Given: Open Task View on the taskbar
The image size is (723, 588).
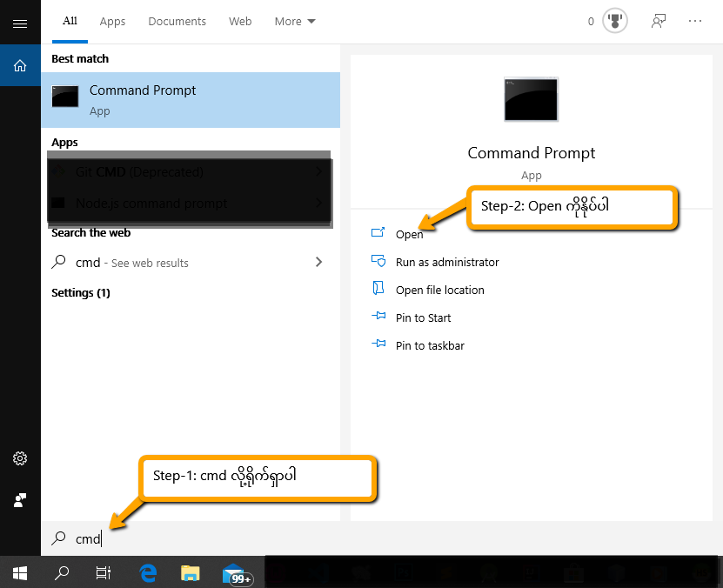Looking at the screenshot, I should click(x=104, y=573).
